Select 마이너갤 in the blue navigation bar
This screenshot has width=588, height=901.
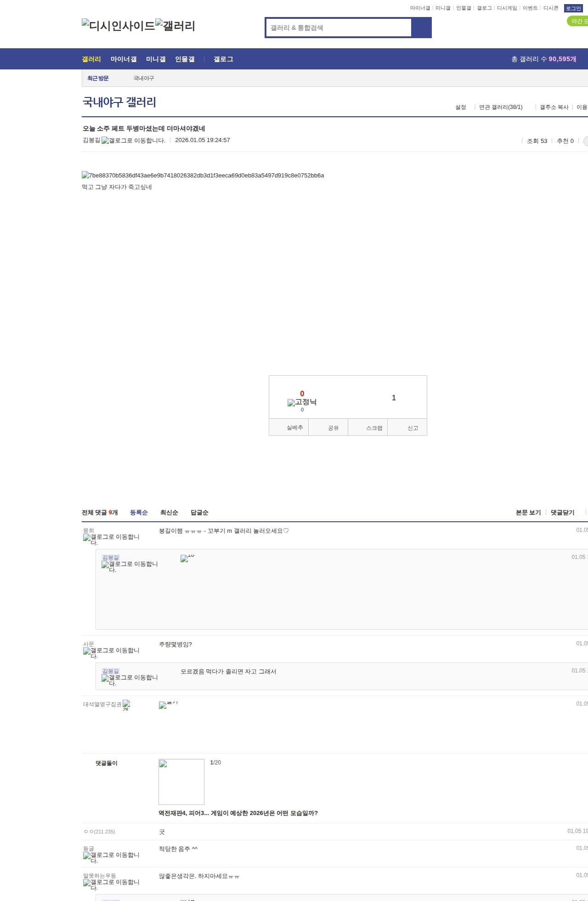click(124, 59)
